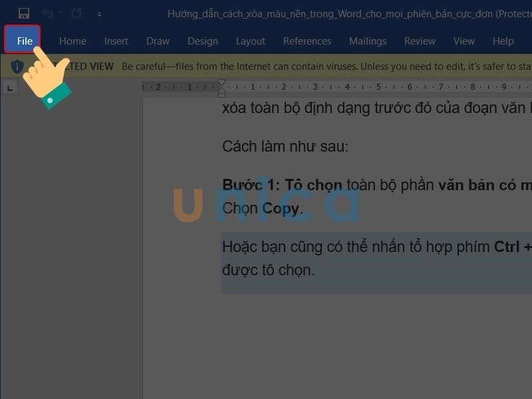The image size is (532, 399).
Task: Switch to the Home tab
Action: click(72, 41)
